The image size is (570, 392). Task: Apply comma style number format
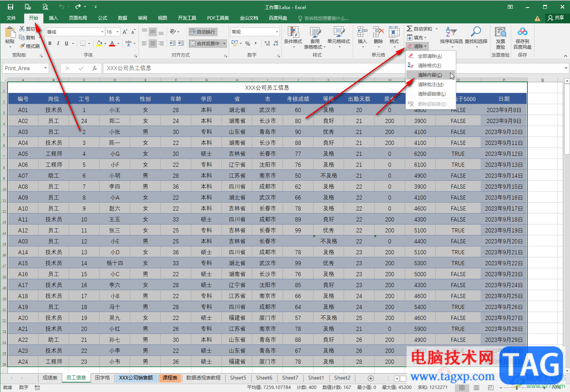[x=256, y=43]
